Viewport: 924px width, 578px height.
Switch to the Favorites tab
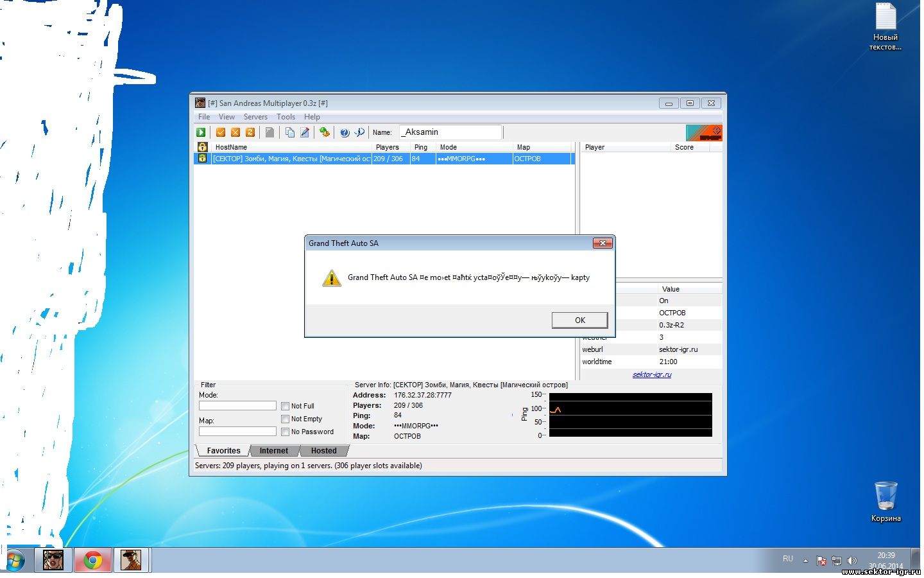point(223,451)
